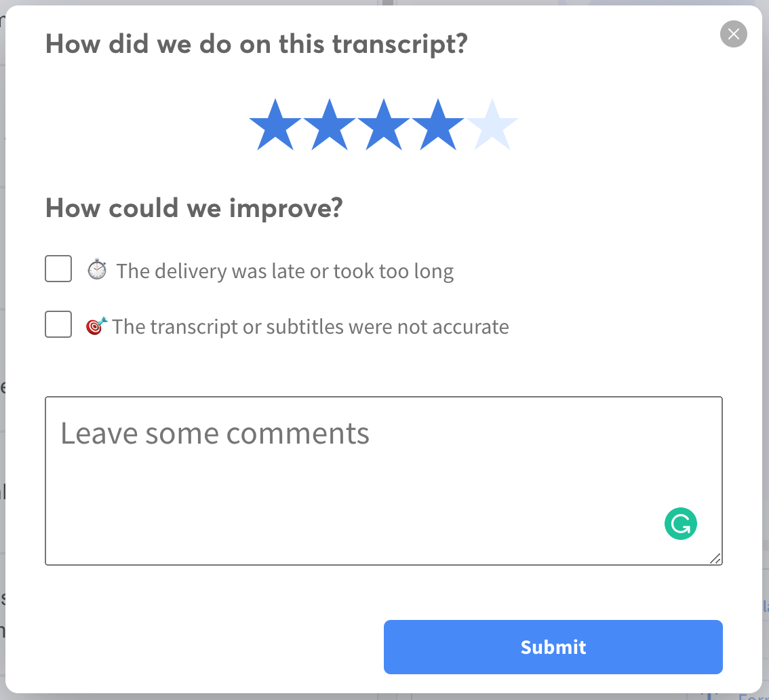Screen dimensions: 769x700
Task: Give five stars via the faded star
Action: click(x=492, y=125)
